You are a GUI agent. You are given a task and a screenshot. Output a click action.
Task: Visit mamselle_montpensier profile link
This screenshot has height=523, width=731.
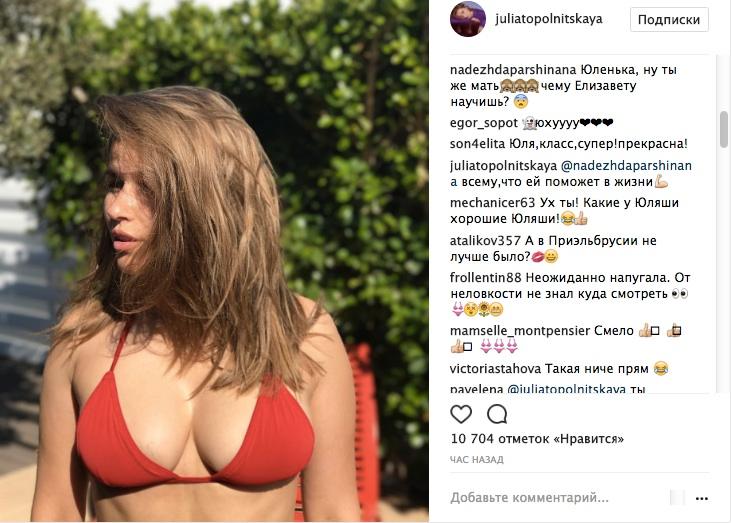click(x=520, y=331)
